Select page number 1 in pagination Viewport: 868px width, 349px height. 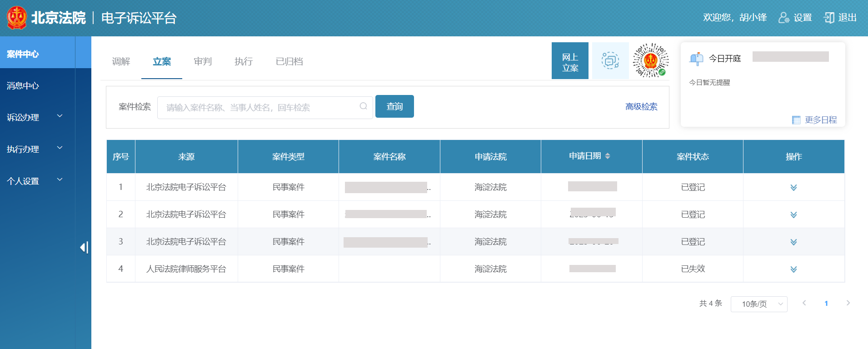point(826,304)
